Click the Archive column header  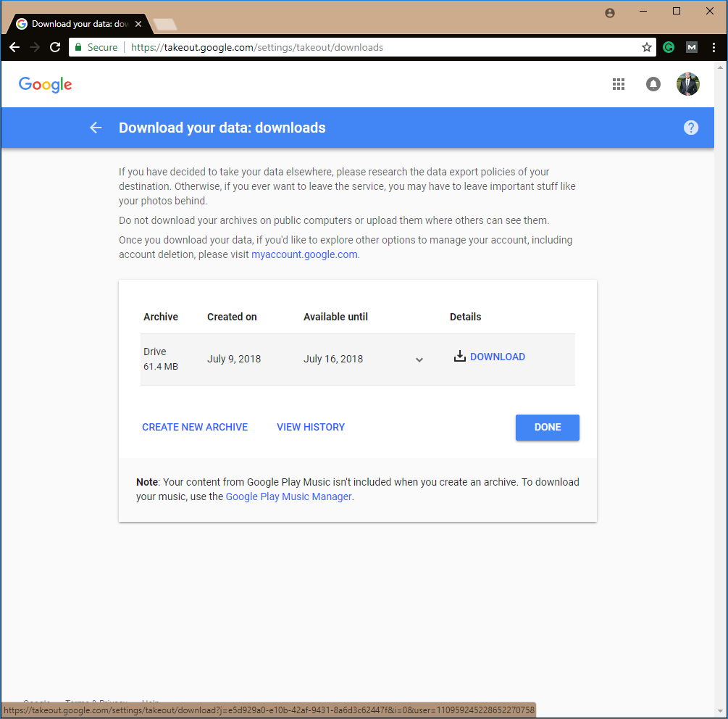pos(161,317)
